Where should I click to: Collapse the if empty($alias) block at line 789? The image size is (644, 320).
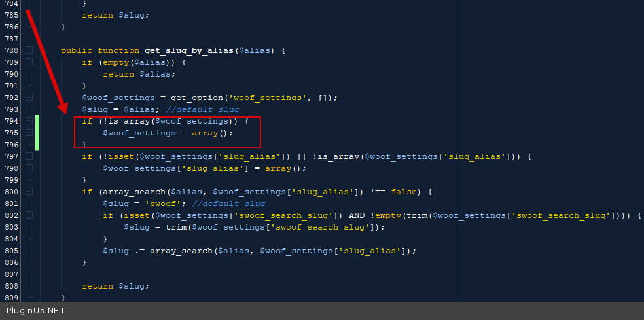click(29, 62)
